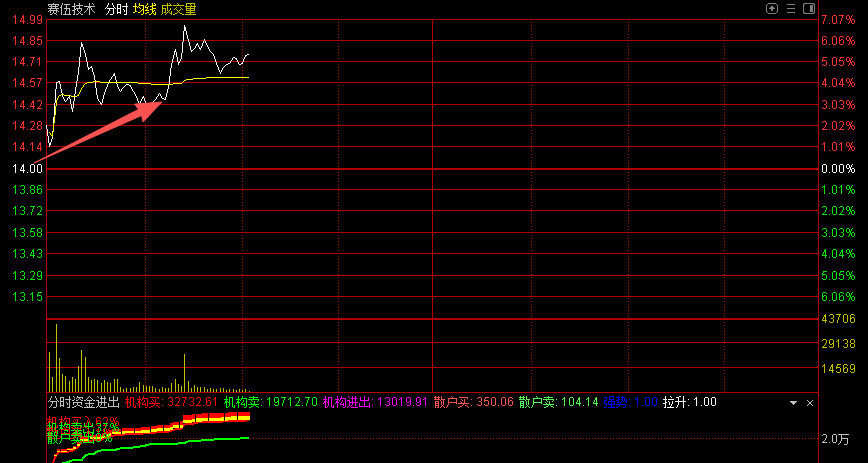This screenshot has height=463, width=868.
Task: Expand the indicator panel dropdown triangle
Action: tap(793, 402)
